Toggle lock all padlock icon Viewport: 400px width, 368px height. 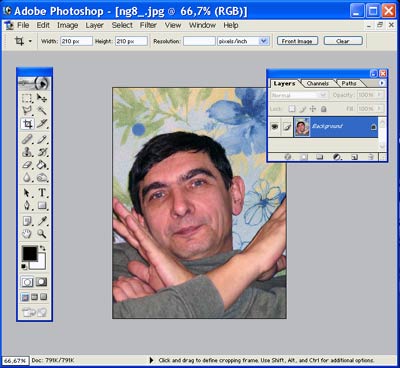323,109
